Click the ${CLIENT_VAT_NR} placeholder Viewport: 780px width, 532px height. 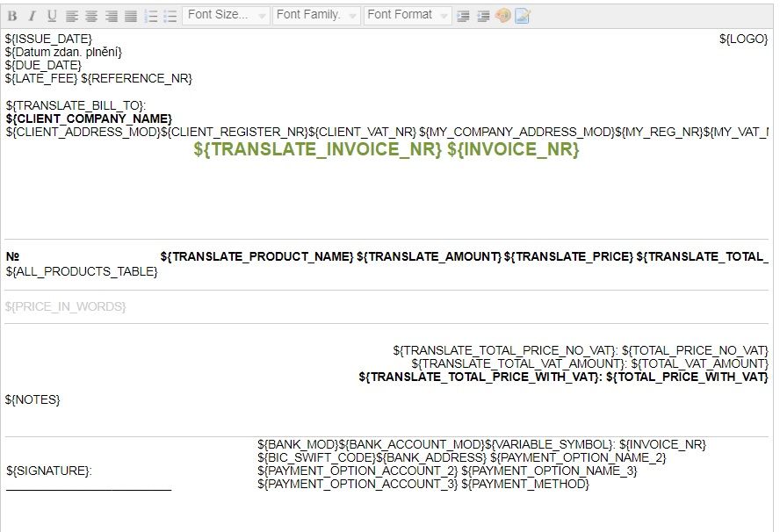tap(362, 132)
